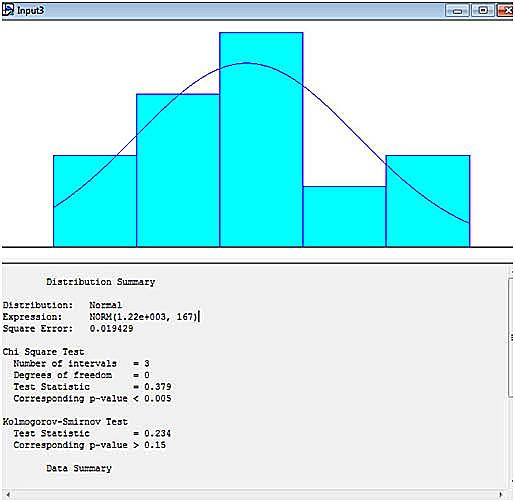Click the vertical scrollbar thumb in summary pane
Viewport: 515px width, 502px height.
[511, 337]
